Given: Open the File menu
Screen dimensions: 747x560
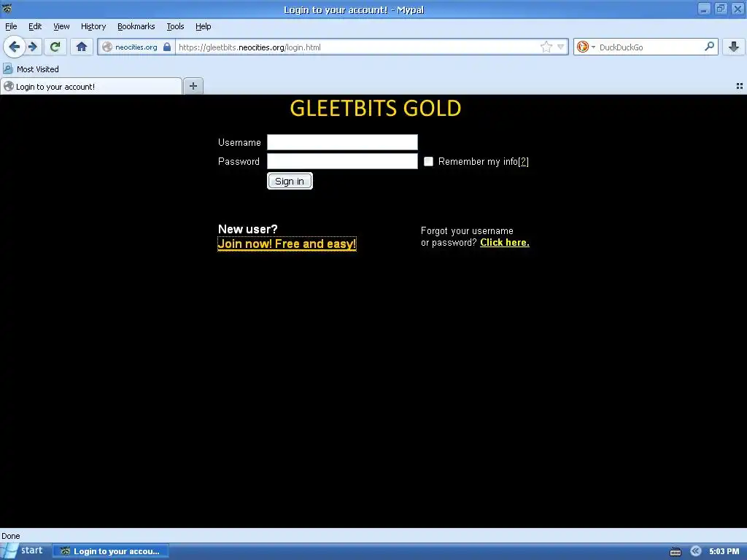Looking at the screenshot, I should pos(11,26).
